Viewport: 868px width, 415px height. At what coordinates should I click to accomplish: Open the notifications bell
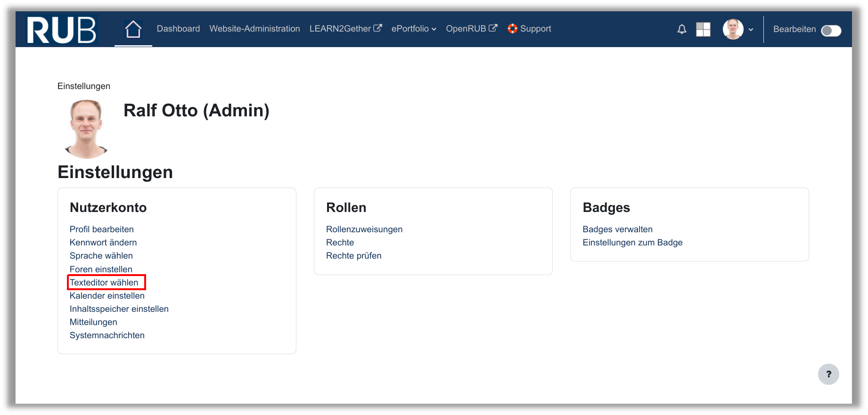coord(681,29)
